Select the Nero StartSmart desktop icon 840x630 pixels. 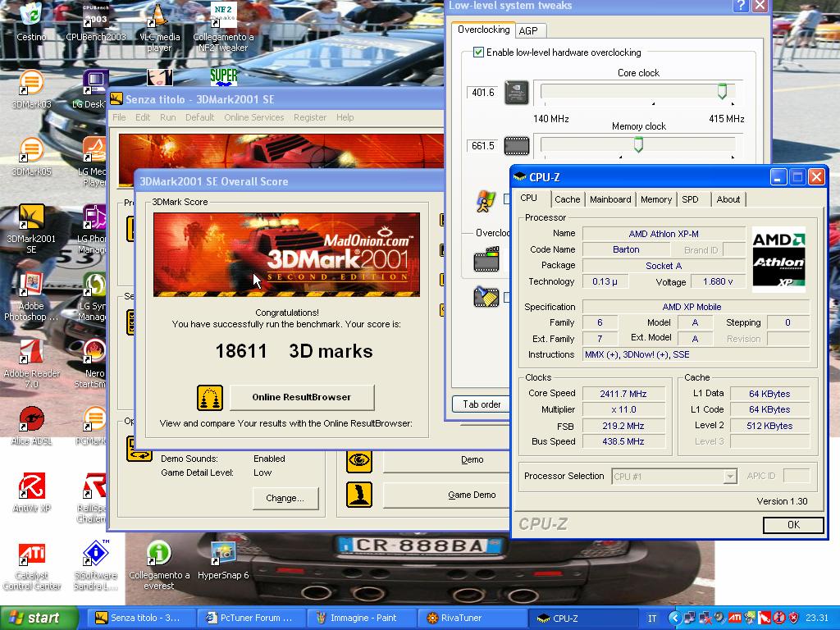(x=94, y=363)
